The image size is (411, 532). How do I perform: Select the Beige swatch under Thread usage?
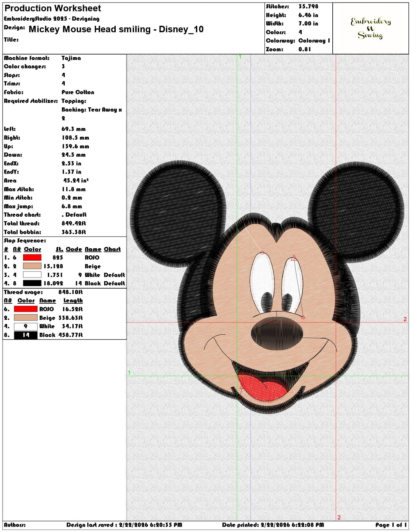(26, 318)
